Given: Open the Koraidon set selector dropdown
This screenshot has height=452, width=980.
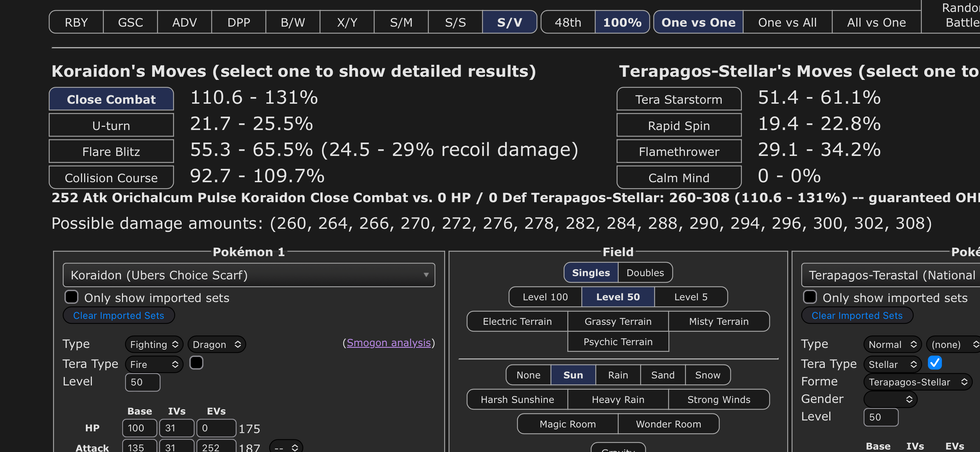Looking at the screenshot, I should 249,275.
